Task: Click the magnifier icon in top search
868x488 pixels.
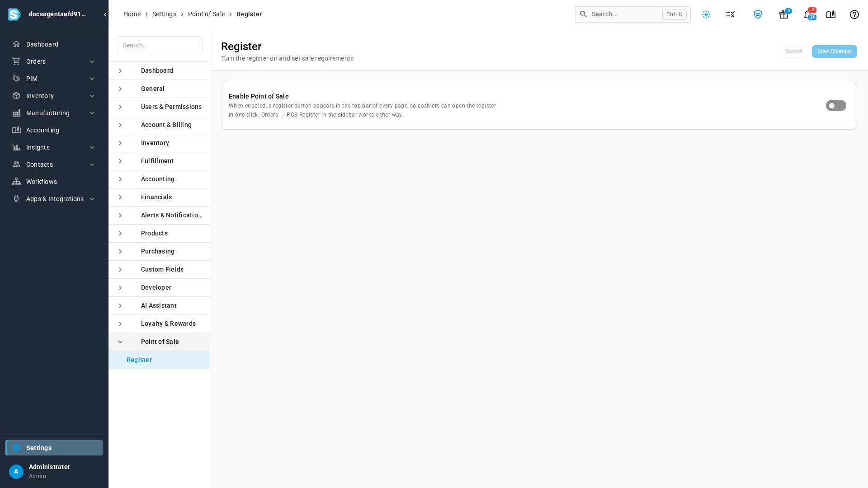Action: click(583, 14)
